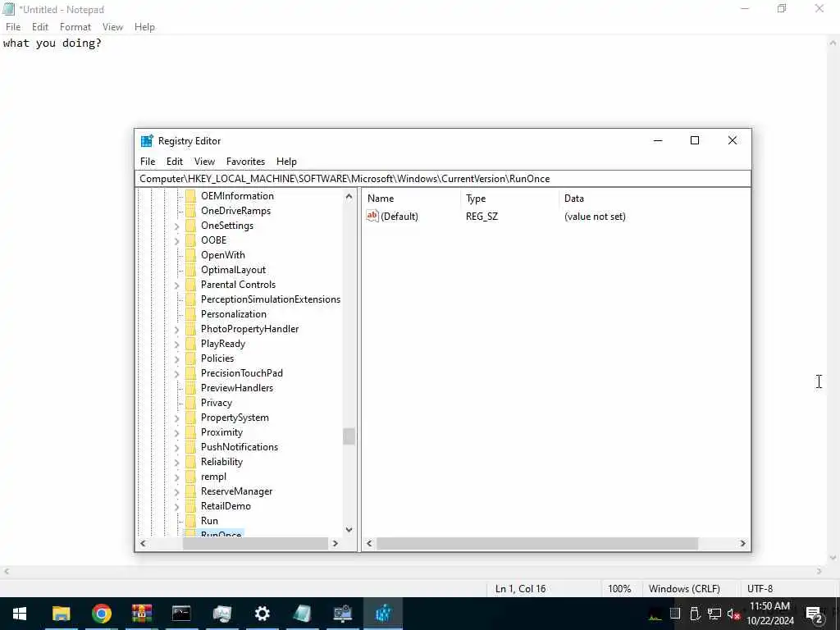
Task: Open the View menu in Registry Editor
Action: [x=204, y=162]
